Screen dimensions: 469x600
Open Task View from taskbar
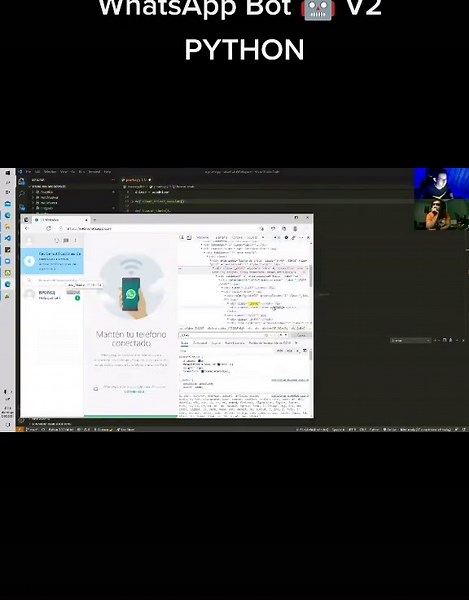[7, 192]
